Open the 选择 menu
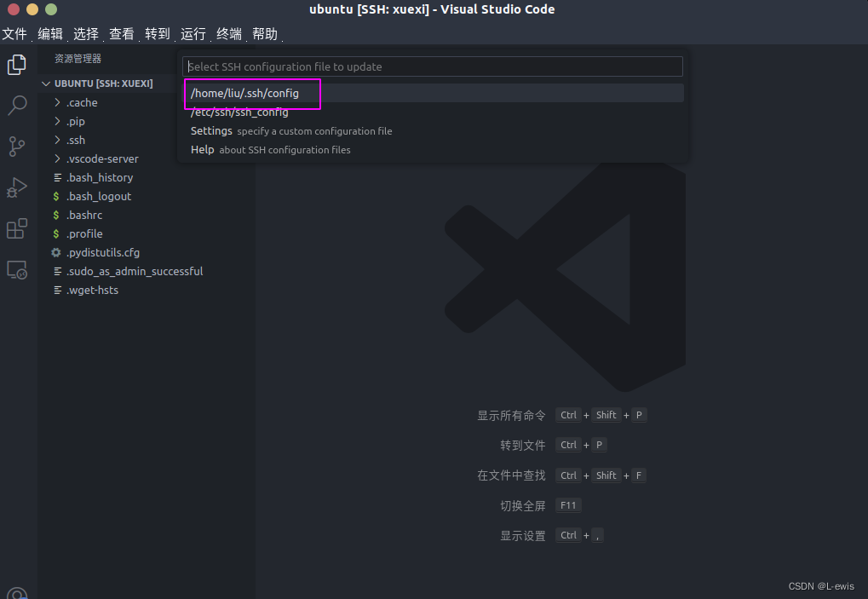 coord(86,34)
